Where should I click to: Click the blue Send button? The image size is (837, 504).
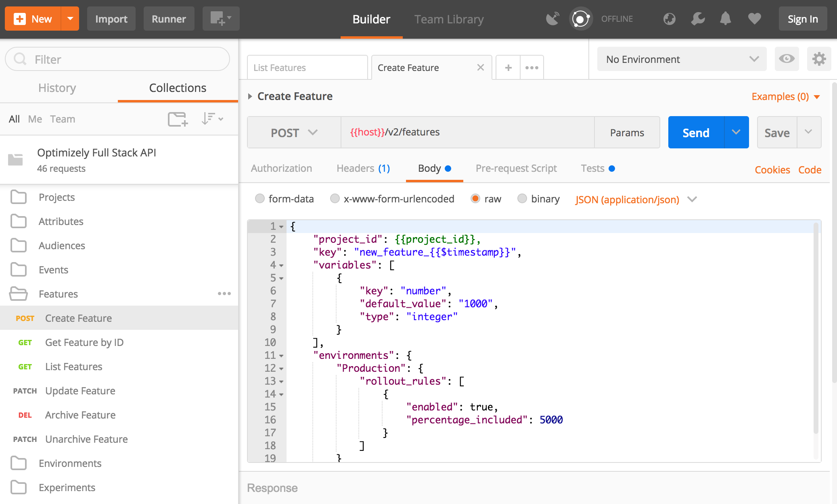click(x=696, y=133)
